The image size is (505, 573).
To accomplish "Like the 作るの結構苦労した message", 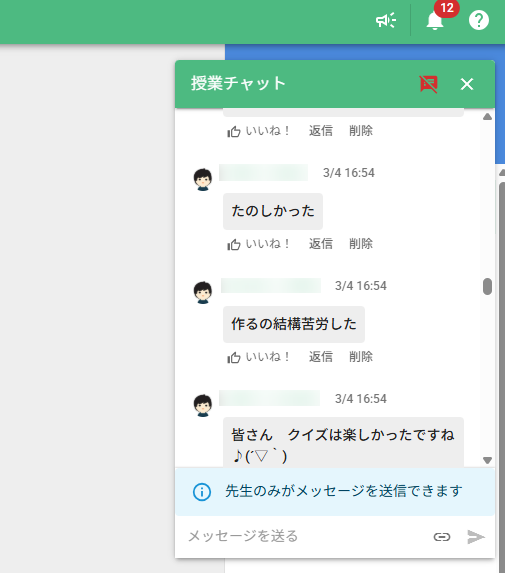I will (258, 357).
